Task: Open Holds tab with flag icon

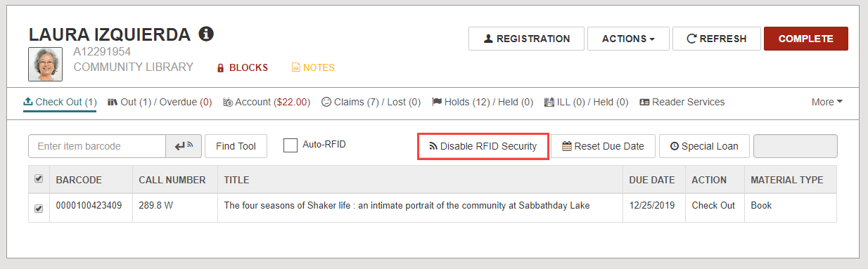Action: [x=483, y=103]
